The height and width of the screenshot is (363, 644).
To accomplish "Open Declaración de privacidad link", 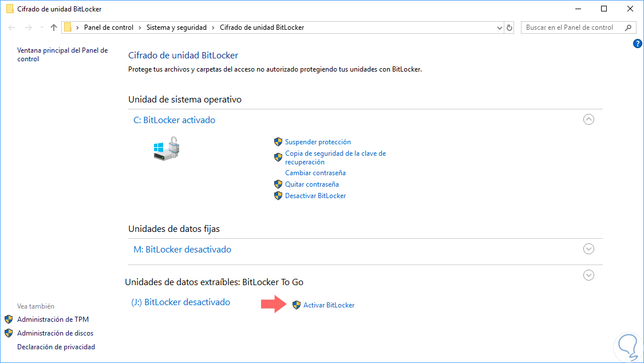I will 56,347.
